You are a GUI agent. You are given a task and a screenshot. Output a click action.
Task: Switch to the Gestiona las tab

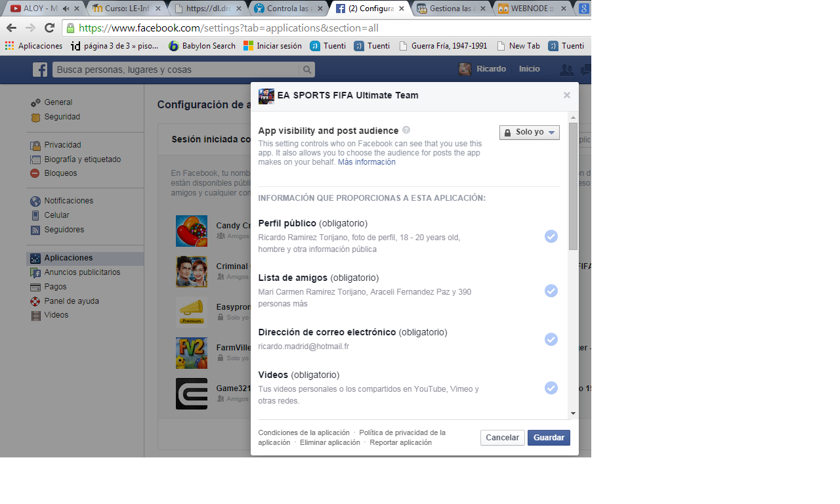click(451, 9)
